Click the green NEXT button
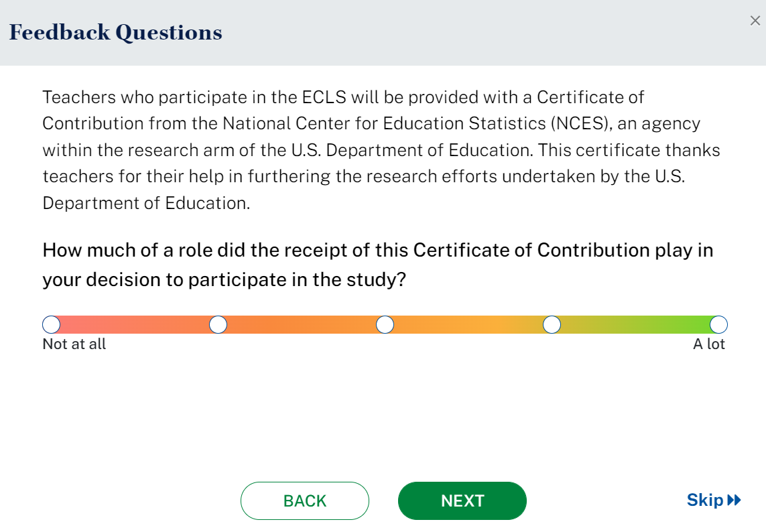This screenshot has width=766, height=532. tap(462, 501)
